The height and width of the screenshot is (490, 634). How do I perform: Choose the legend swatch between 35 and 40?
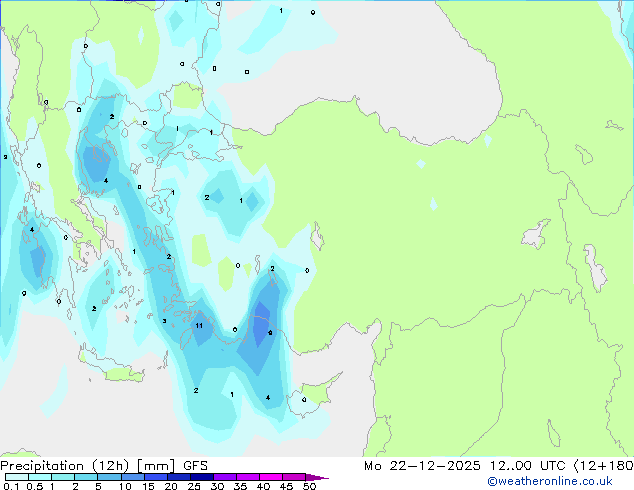pyautogui.click(x=248, y=477)
